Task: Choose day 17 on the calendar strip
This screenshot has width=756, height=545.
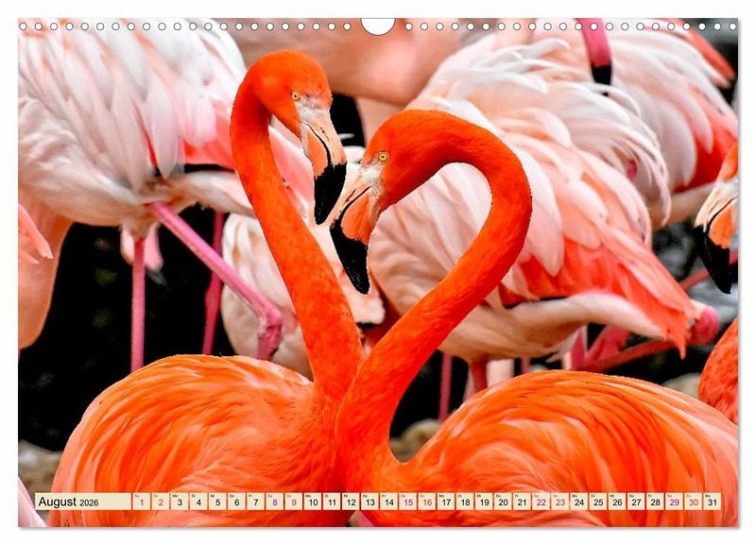Action: click(x=445, y=502)
